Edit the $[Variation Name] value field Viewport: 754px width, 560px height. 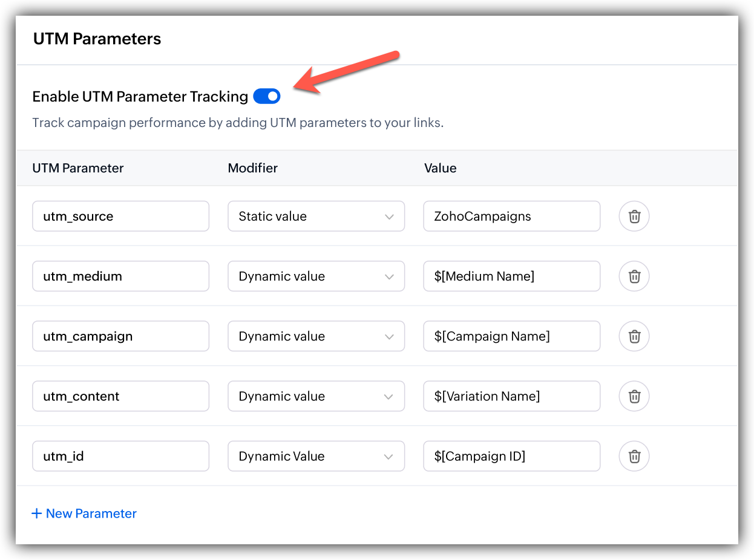[x=512, y=396]
